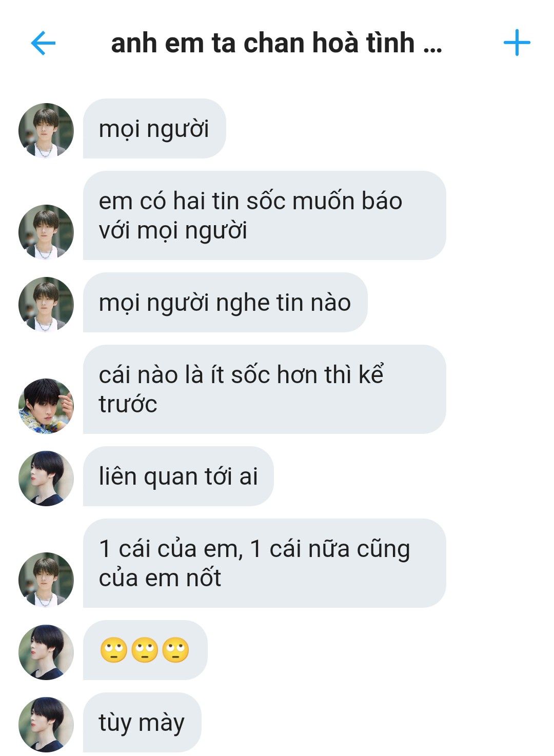Viewport: 554px width, 756px height.
Task: Open avatar next to 'tùy mày' message
Action: (x=46, y=724)
